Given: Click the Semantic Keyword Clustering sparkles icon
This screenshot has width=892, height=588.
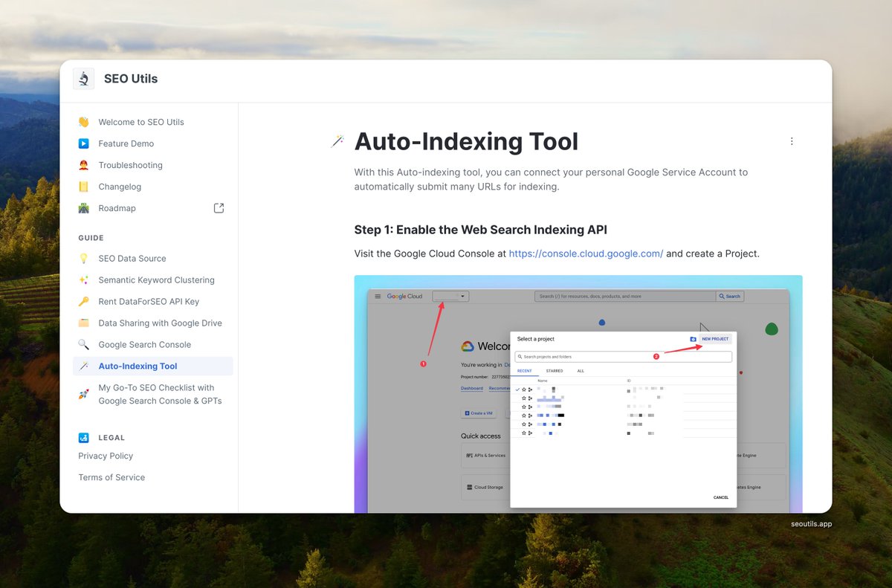Looking at the screenshot, I should pyautogui.click(x=84, y=280).
